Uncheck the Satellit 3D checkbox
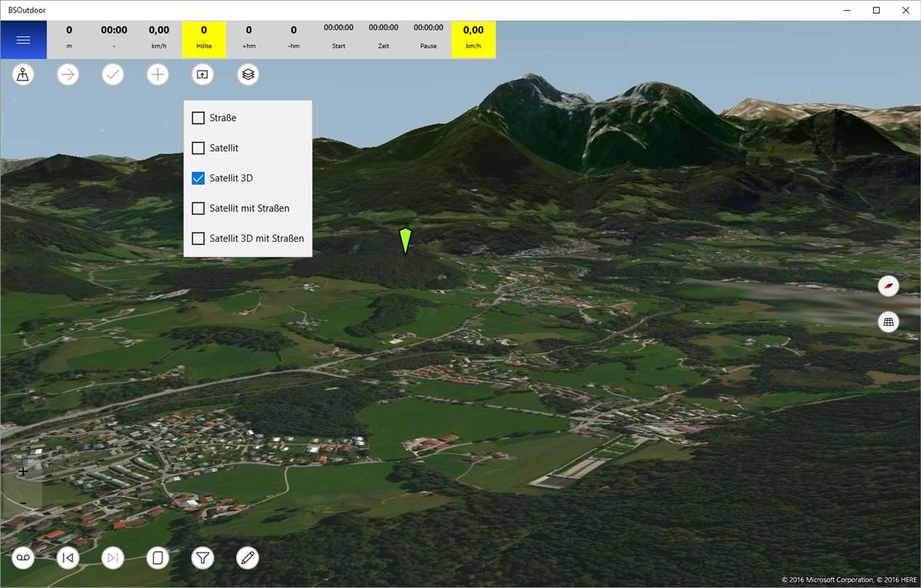Image resolution: width=921 pixels, height=588 pixels. click(x=198, y=178)
